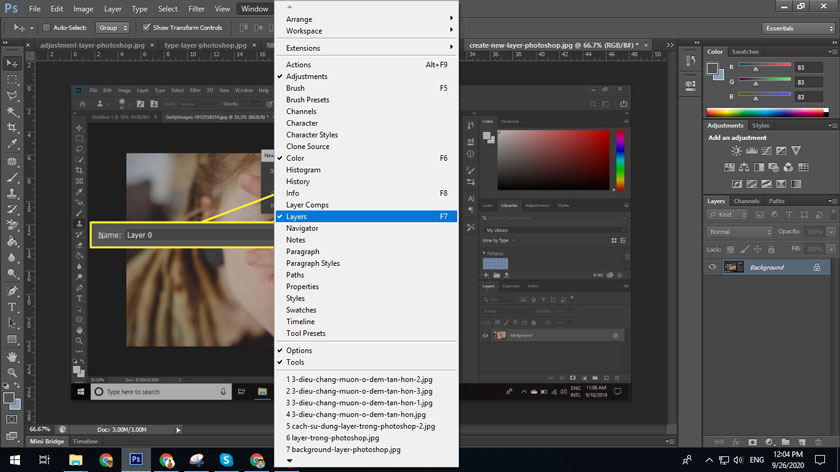
Task: Toggle lock image pixels brush icon
Action: click(x=744, y=249)
